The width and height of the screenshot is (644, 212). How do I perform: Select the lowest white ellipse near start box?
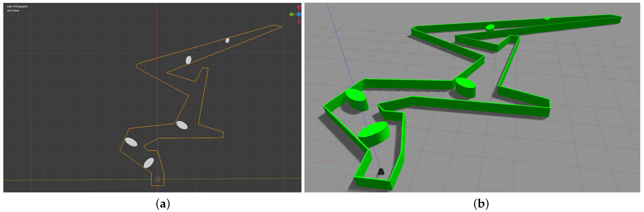coord(149,163)
